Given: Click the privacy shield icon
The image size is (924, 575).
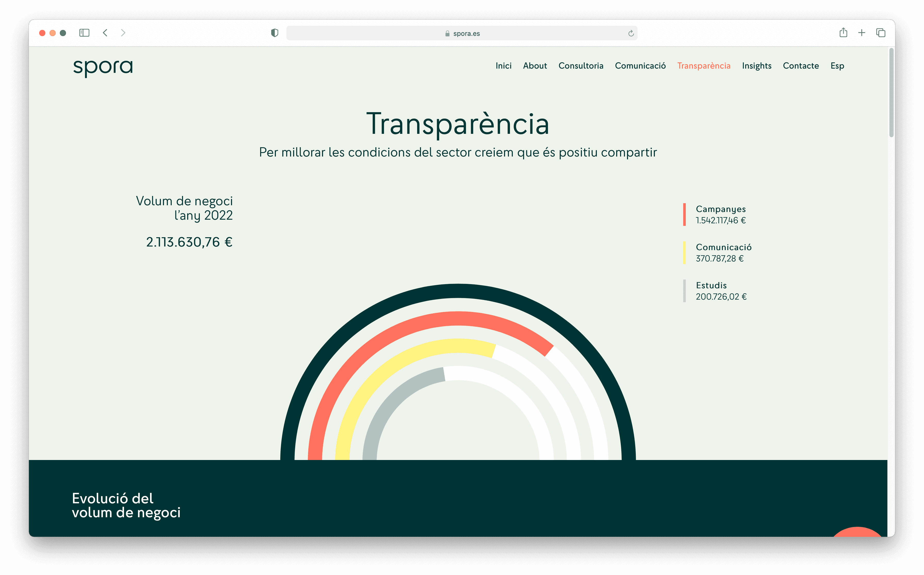Looking at the screenshot, I should (x=275, y=33).
